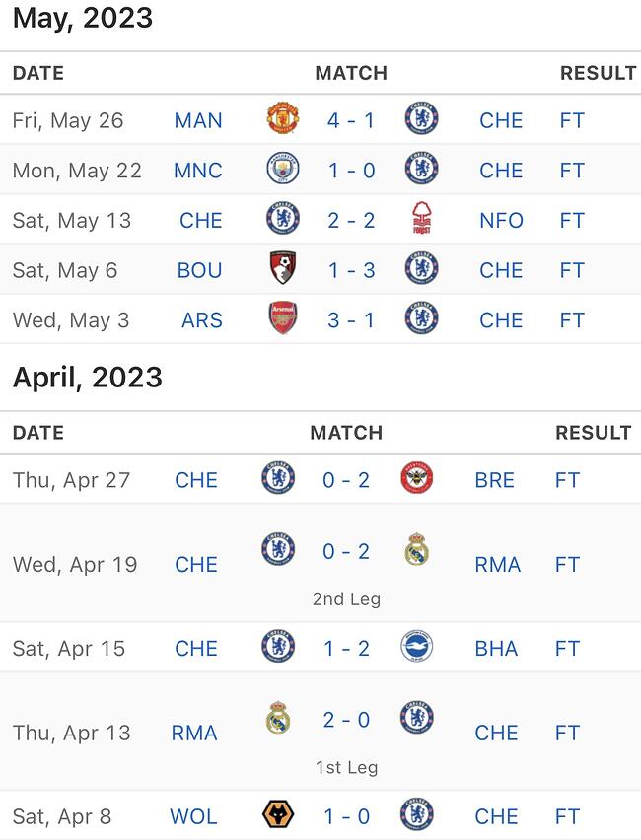Open the 2 - 2 score against NFO
Screen dimensions: 641x840
coord(351,220)
